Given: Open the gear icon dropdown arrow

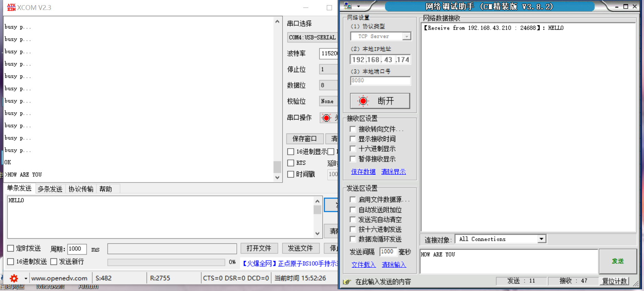Looking at the screenshot, I should (x=26, y=278).
